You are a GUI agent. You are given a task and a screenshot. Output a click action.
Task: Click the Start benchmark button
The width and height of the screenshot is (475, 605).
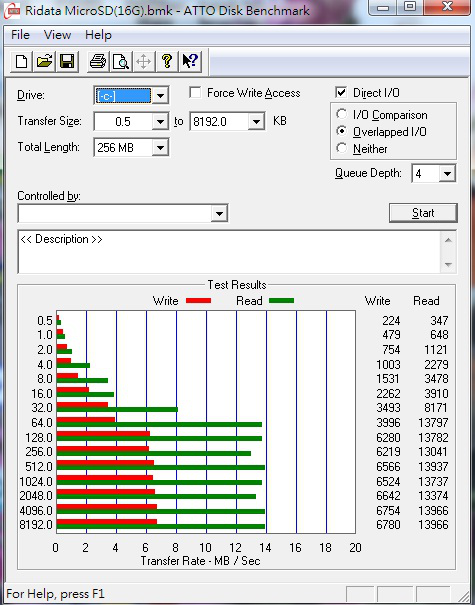click(423, 213)
